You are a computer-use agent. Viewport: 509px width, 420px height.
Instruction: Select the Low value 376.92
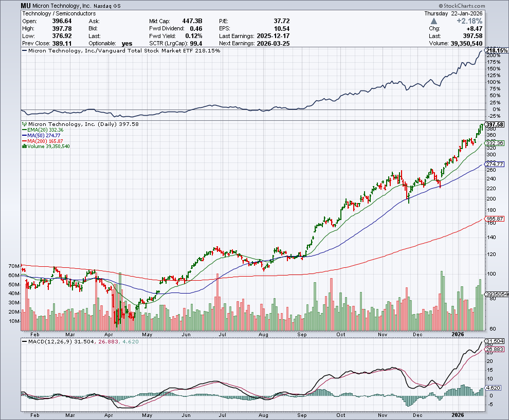tap(62, 36)
